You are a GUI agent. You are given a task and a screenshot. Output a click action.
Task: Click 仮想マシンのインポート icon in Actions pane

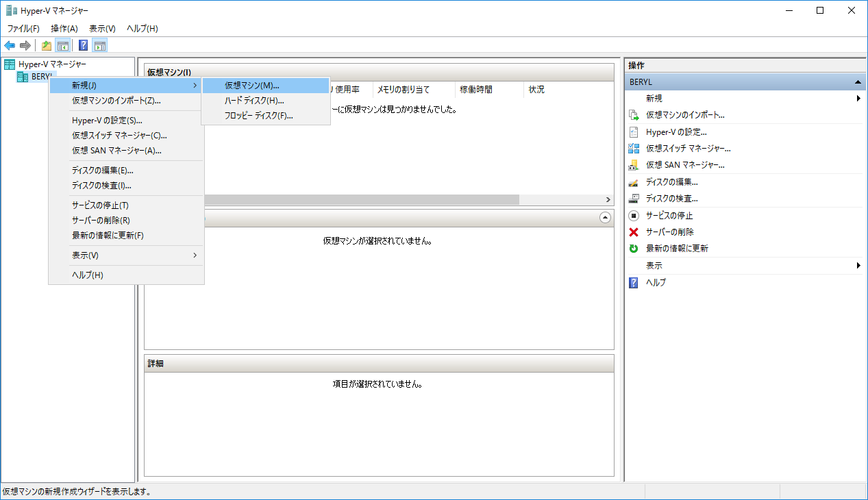pos(634,115)
